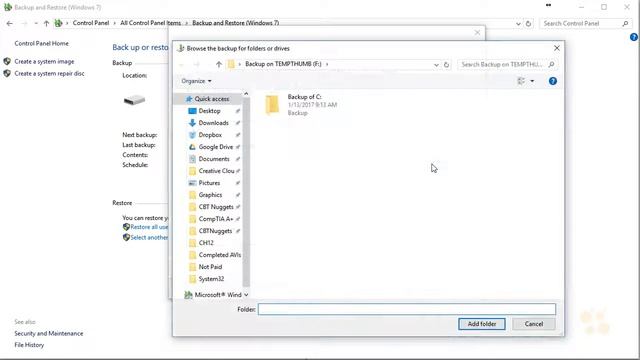Search Control Panel input field
This screenshot has height=360, width=640.
(x=584, y=23)
